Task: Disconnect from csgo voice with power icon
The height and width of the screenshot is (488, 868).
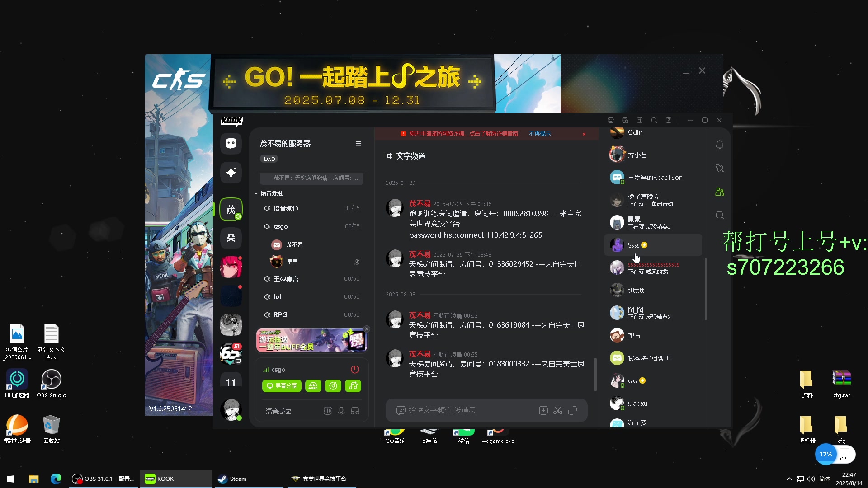Action: [355, 370]
